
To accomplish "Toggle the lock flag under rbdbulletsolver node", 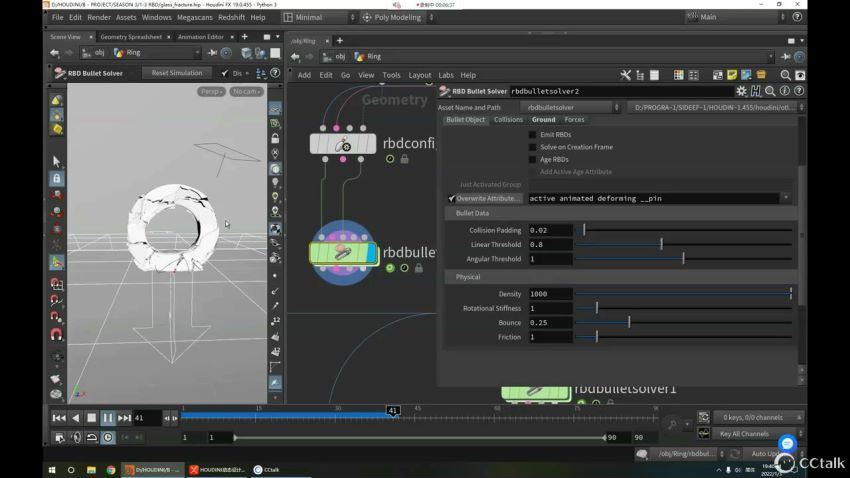I will (x=419, y=268).
